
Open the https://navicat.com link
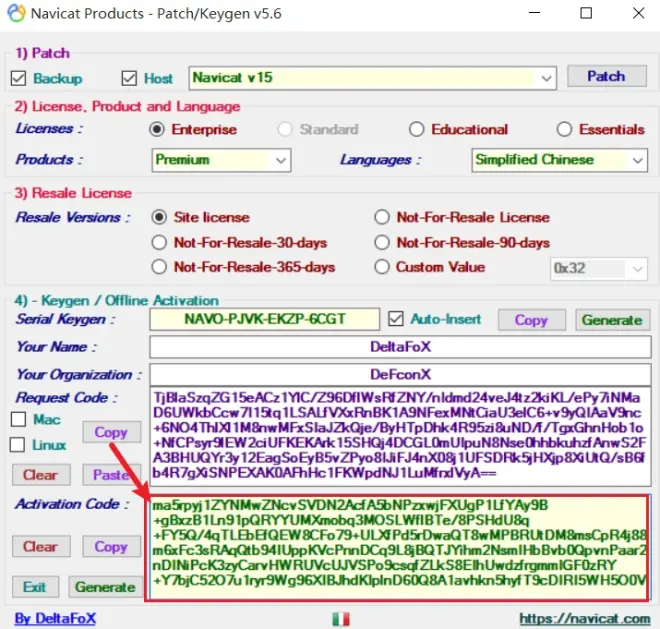585,618
